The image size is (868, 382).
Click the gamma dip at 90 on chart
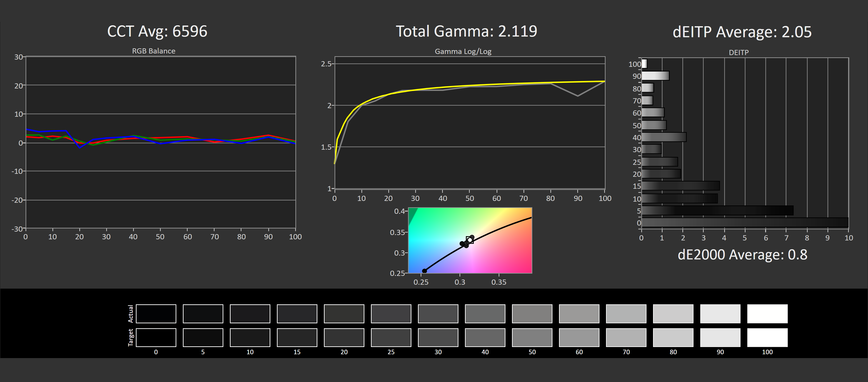pyautogui.click(x=578, y=96)
